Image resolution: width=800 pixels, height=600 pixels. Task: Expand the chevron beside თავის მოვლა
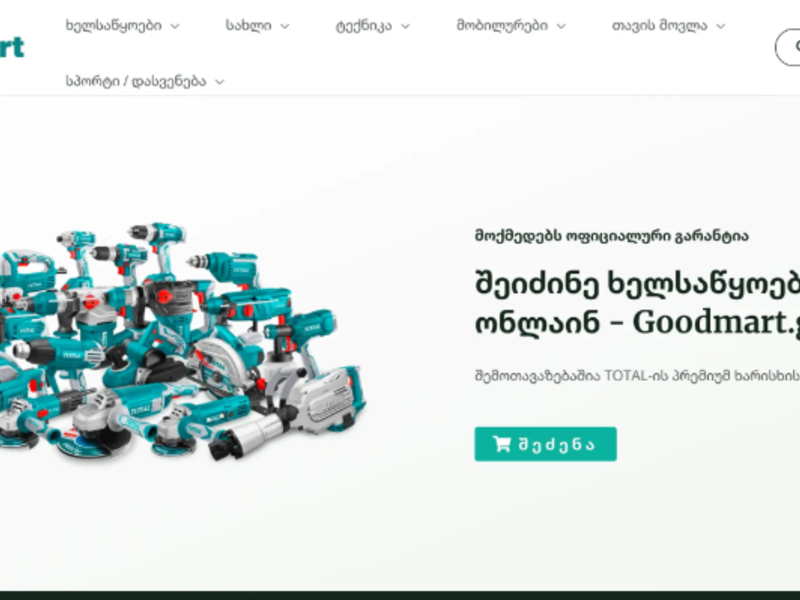720,26
